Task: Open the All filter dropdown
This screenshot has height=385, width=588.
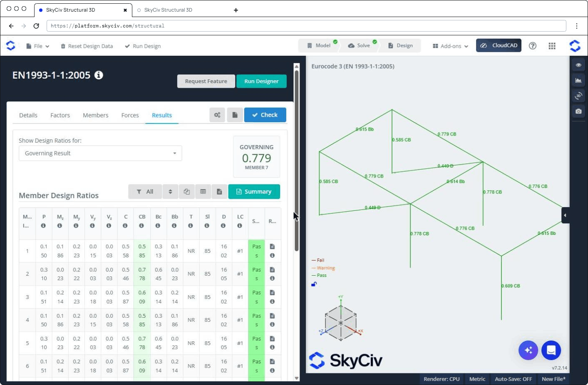Action: pyautogui.click(x=145, y=192)
